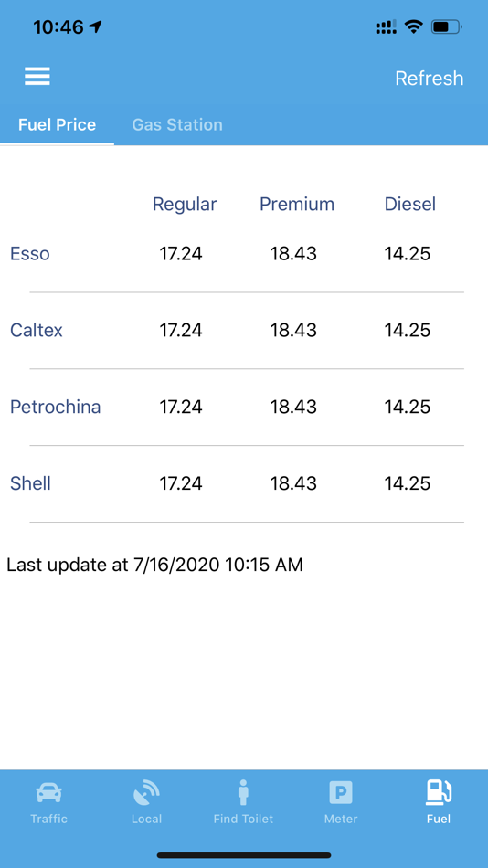488x868 pixels.
Task: Tap the battery status icon
Action: (x=447, y=26)
